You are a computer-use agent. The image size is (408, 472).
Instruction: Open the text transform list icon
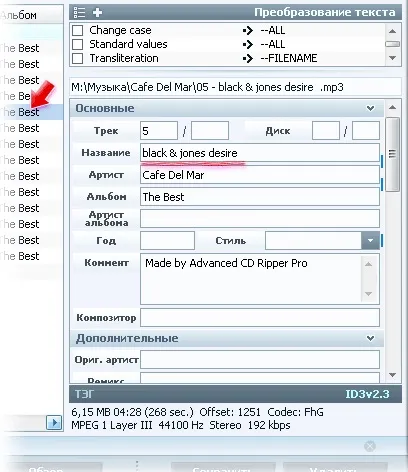79,12
